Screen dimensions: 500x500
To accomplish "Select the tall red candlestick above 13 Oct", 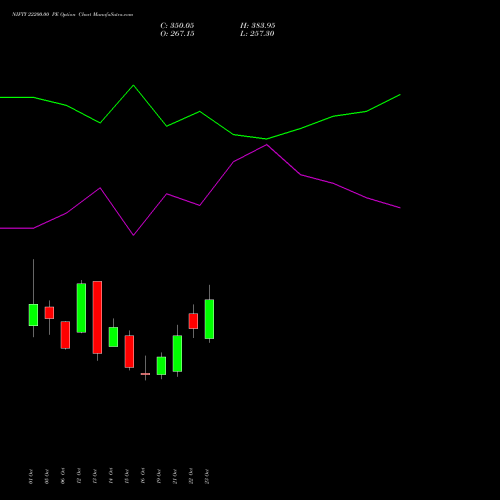I will pyautogui.click(x=97, y=317).
